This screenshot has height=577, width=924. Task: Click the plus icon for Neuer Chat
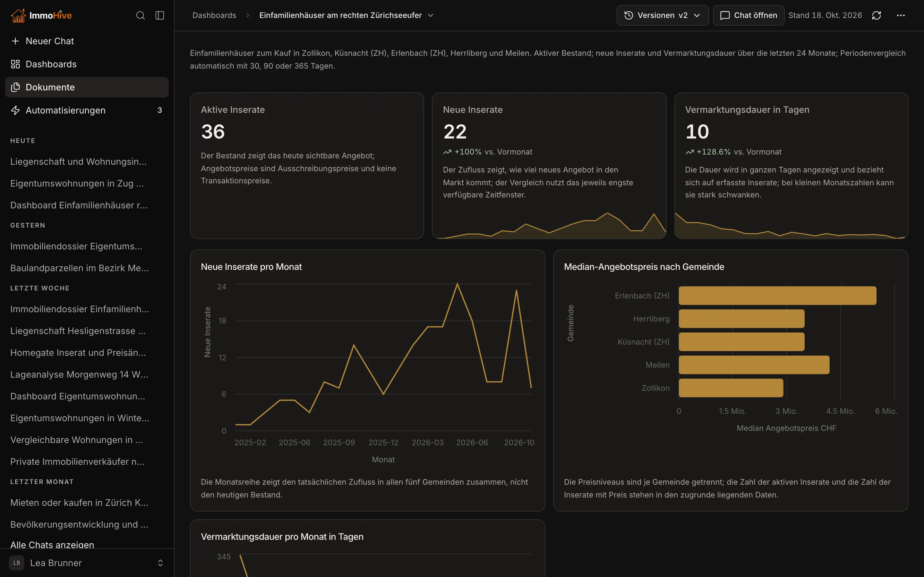coord(15,41)
